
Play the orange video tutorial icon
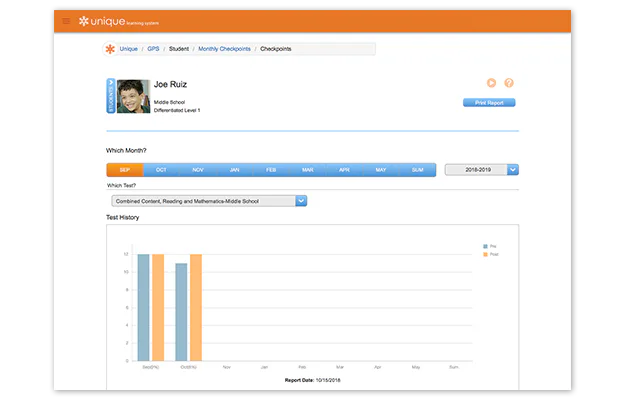tap(491, 83)
